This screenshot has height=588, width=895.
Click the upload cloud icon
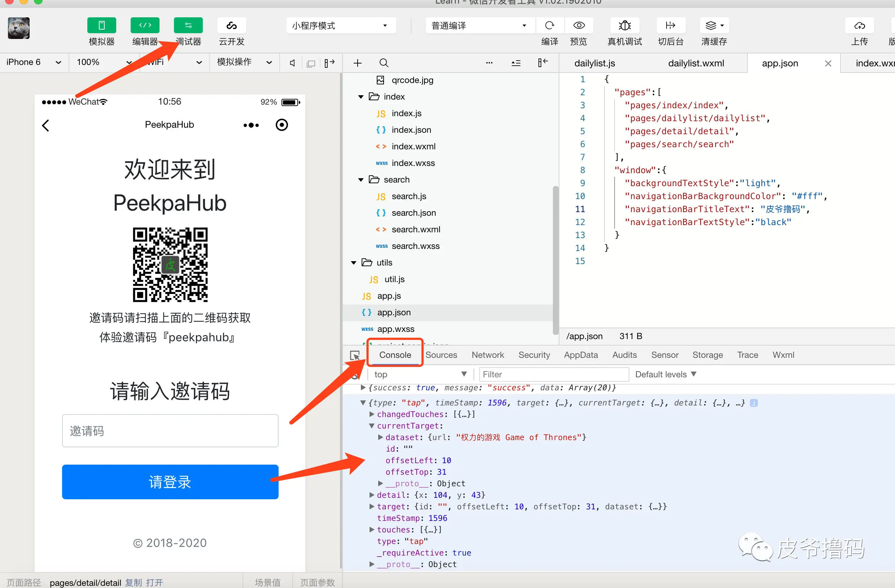(x=860, y=25)
